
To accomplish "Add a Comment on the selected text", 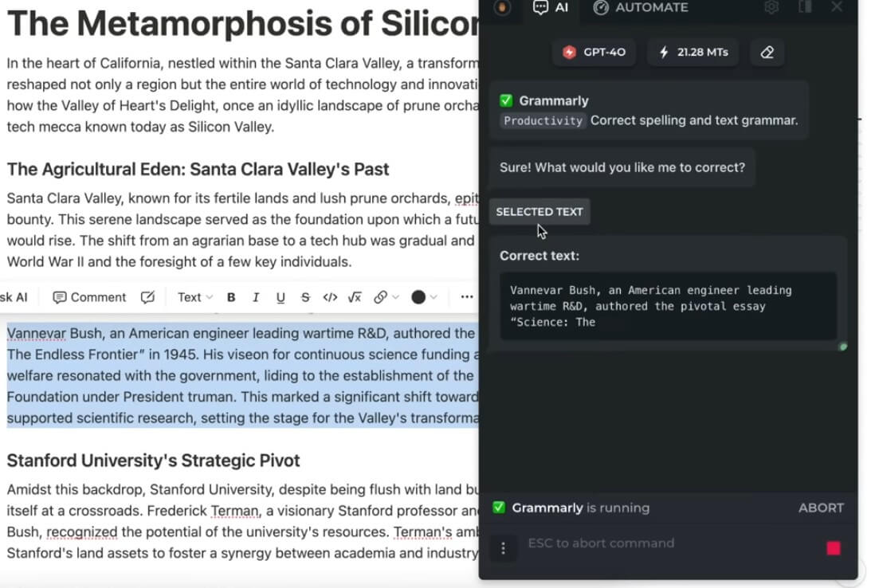I will (x=89, y=297).
